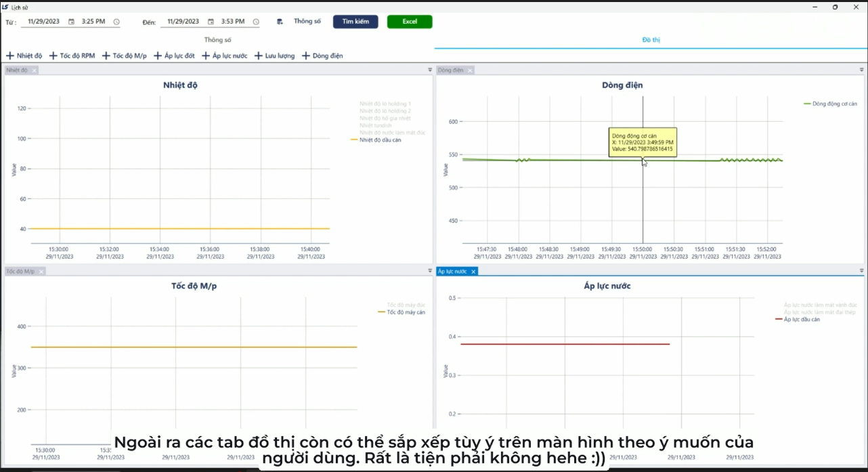Toggle 'Tốc độ máy đúc' legend series
Image resolution: width=868 pixels, height=472 pixels.
pyautogui.click(x=406, y=305)
